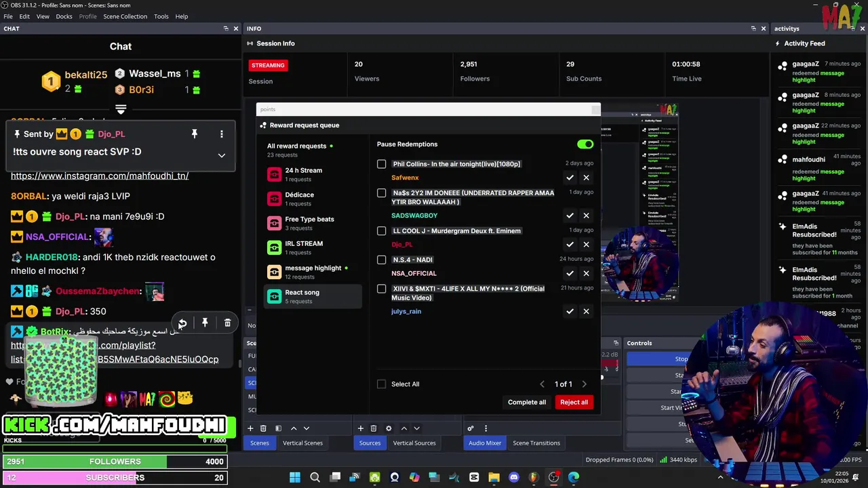Select the LL COOL J Murdergram checkbox
The width and height of the screenshot is (868, 488).
(x=382, y=231)
